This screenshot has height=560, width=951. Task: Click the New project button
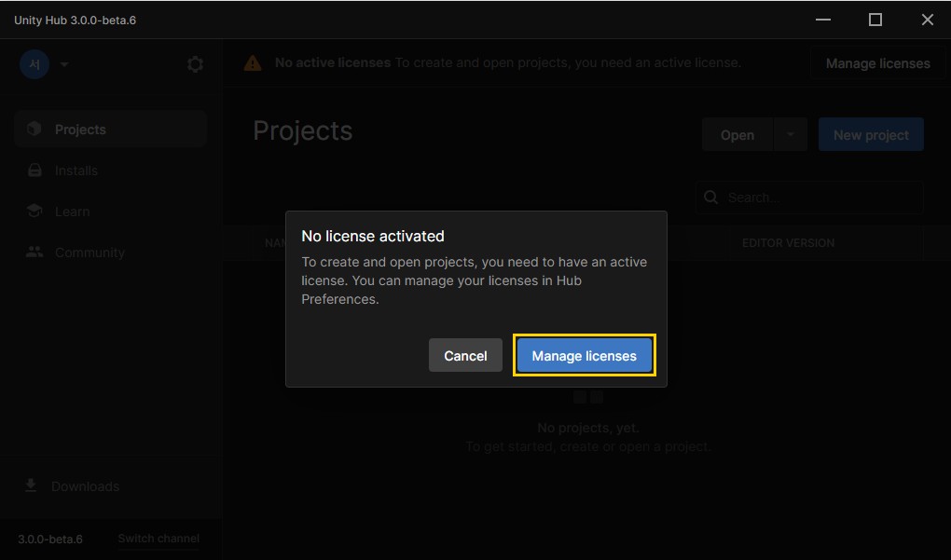(x=871, y=134)
